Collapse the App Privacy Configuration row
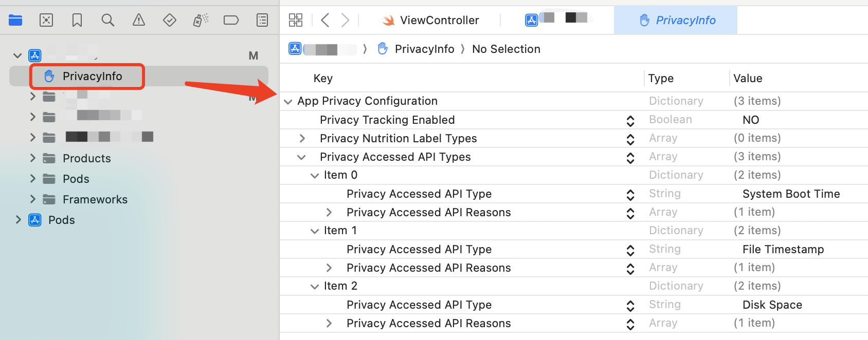The width and height of the screenshot is (868, 340). [288, 102]
